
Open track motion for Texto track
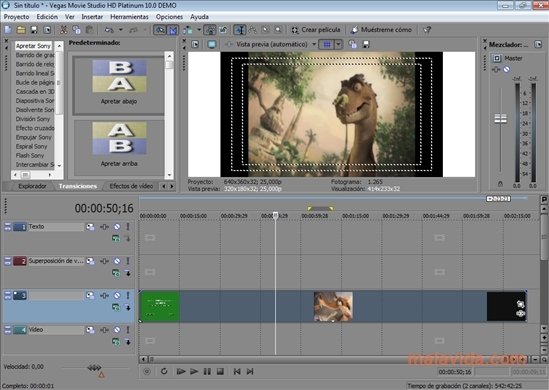click(90, 227)
